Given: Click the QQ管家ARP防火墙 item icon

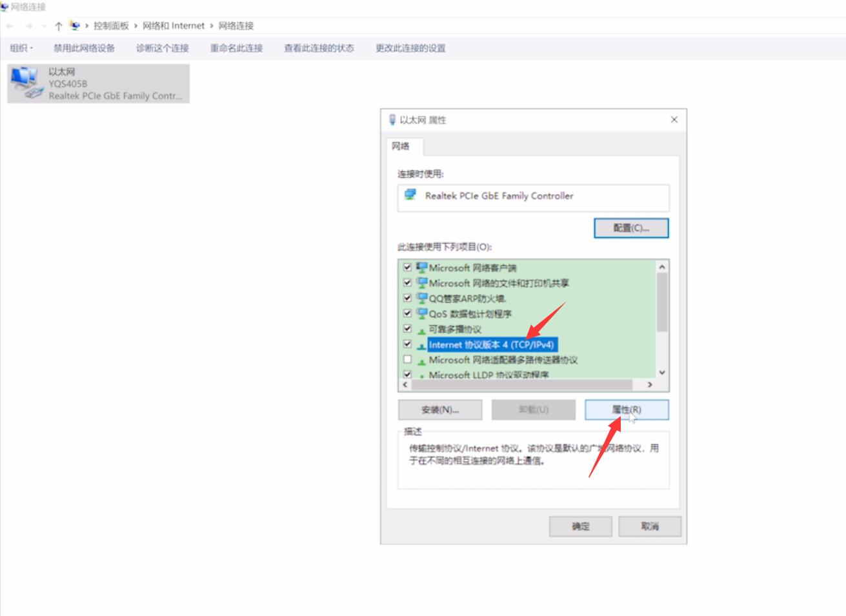Looking at the screenshot, I should tap(422, 298).
